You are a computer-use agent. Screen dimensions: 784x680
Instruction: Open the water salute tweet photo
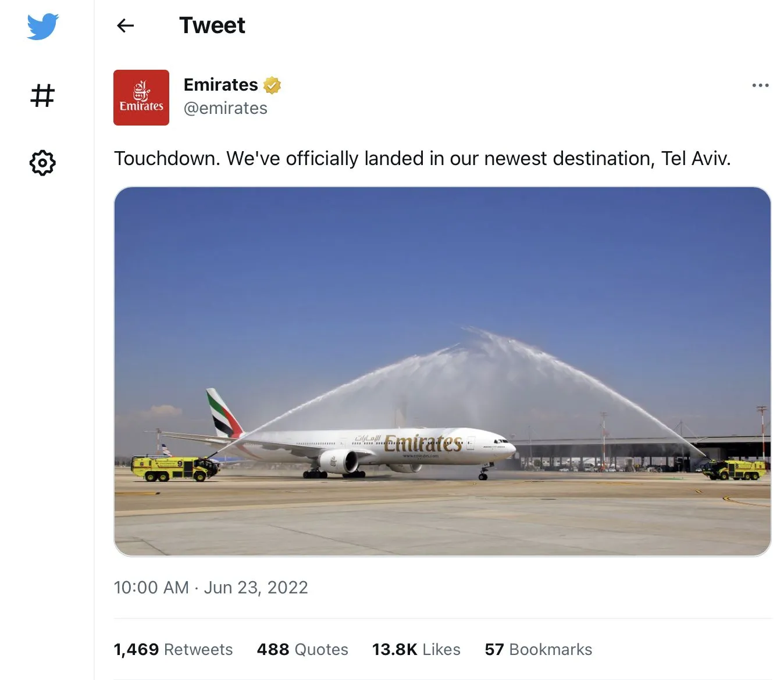click(x=442, y=291)
